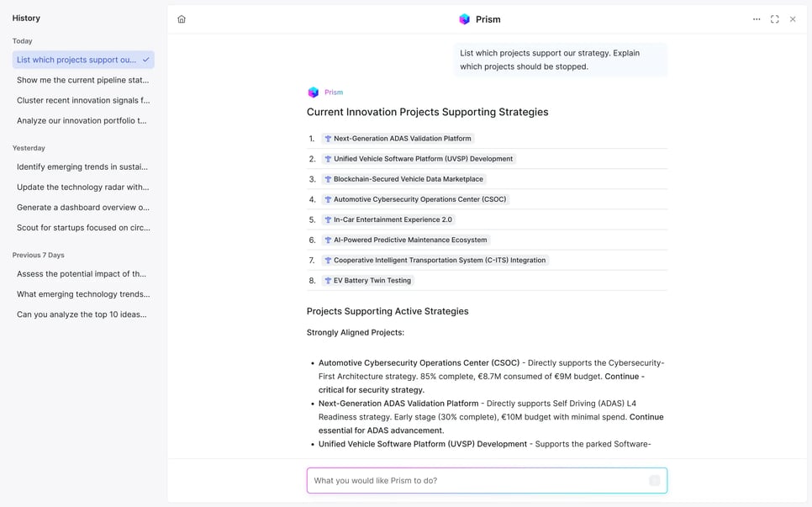This screenshot has height=507, width=812.
Task: Open the home icon in the chat header
Action: [182, 18]
